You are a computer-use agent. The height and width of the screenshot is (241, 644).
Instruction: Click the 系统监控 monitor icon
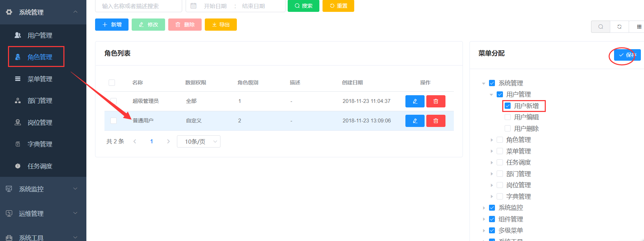9,189
